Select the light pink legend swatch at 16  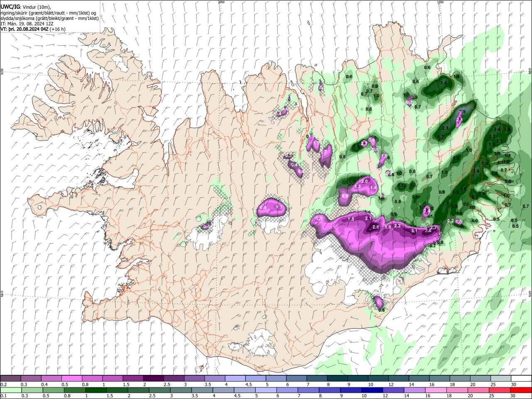coord(436,390)
